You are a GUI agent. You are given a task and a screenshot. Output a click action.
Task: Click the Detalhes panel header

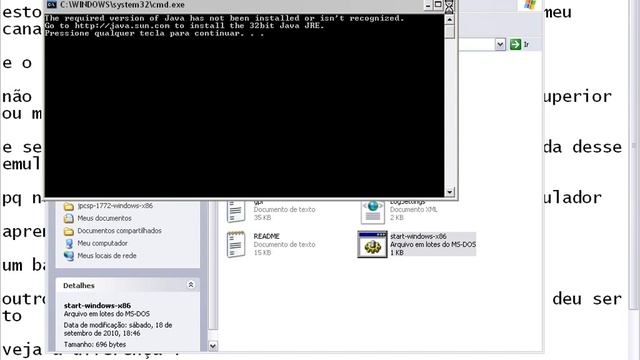coord(128,285)
